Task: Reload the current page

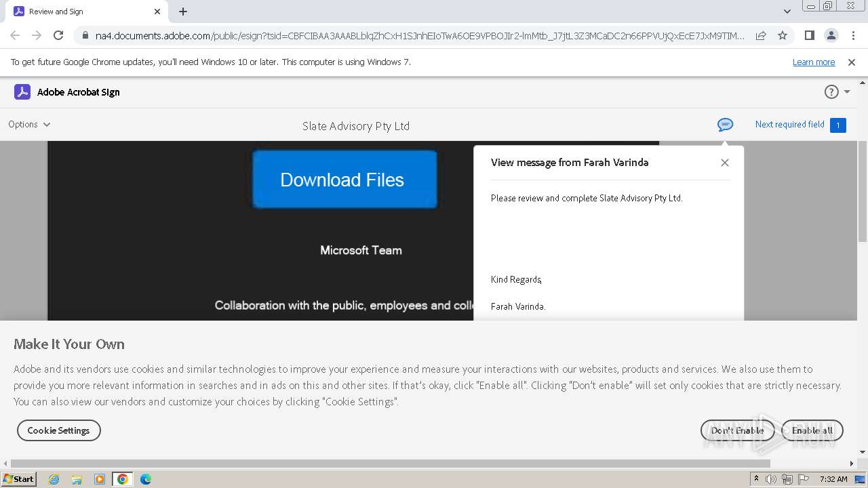Action: pos(58,35)
